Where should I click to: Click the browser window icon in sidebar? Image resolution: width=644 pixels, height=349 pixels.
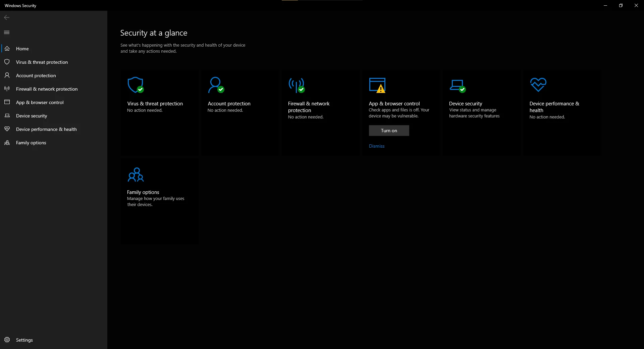(7, 102)
